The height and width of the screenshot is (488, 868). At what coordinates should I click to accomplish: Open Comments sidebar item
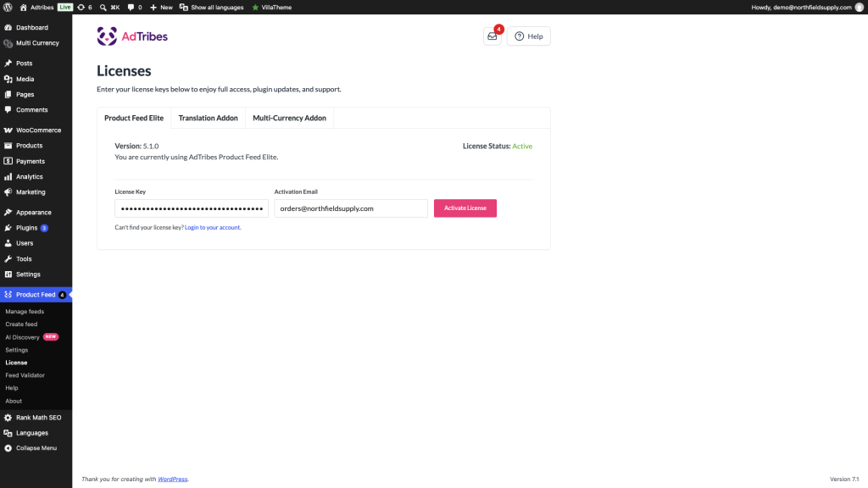36,109
